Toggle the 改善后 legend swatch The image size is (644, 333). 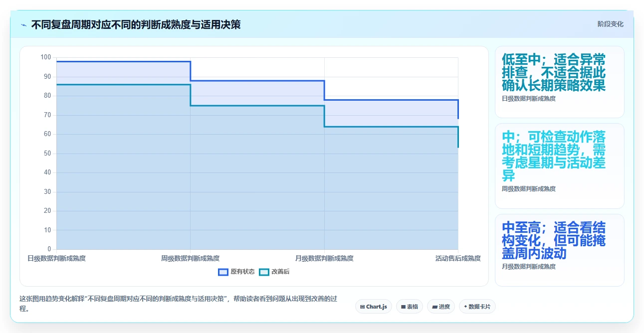pos(264,272)
